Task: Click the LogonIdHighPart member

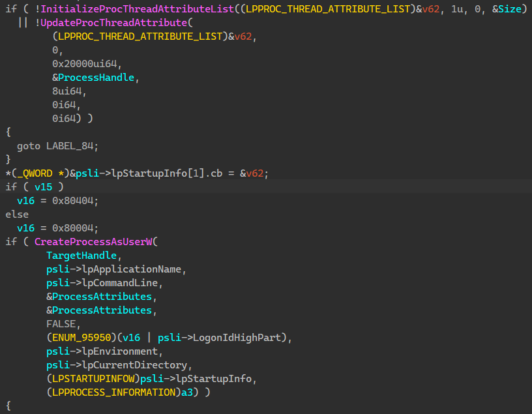Action: pyautogui.click(x=237, y=337)
